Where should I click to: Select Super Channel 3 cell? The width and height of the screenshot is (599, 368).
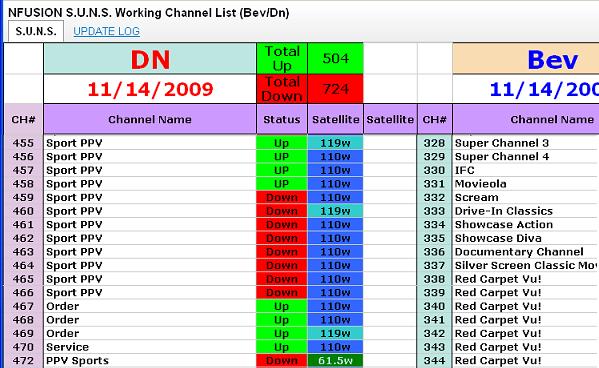pos(526,143)
